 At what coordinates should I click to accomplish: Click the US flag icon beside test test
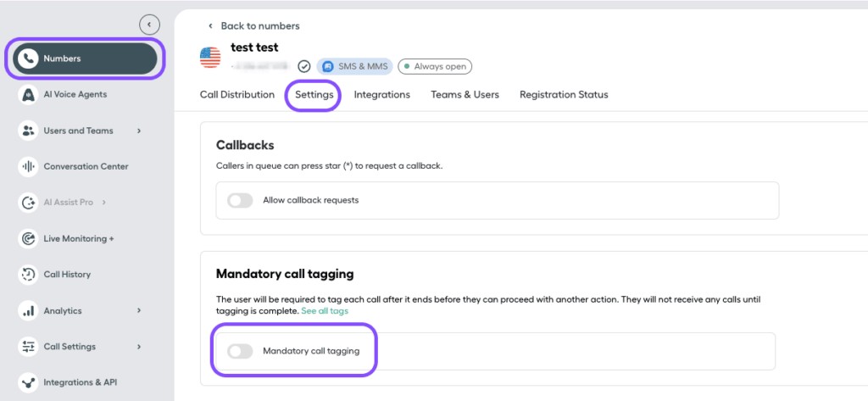point(210,58)
